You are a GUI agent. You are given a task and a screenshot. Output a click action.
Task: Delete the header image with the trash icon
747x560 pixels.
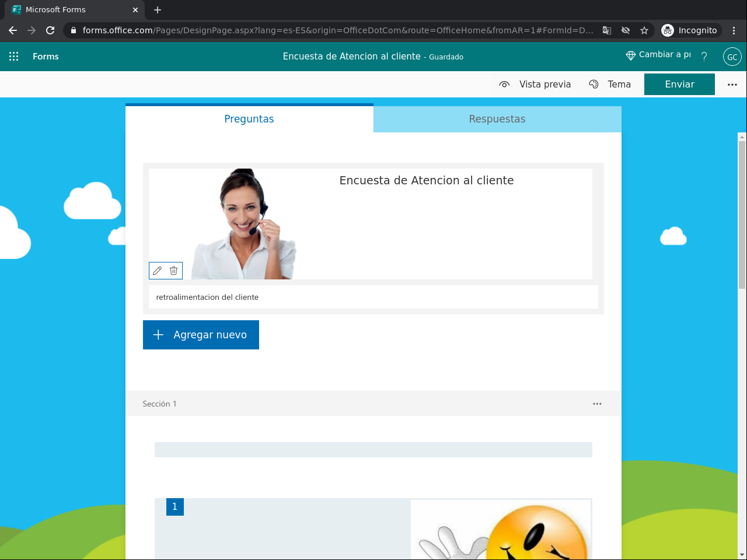(x=173, y=271)
